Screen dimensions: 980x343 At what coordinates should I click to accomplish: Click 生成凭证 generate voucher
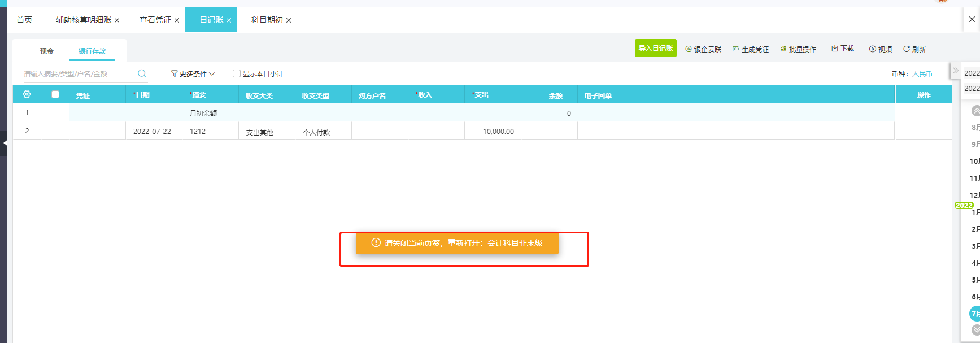pyautogui.click(x=751, y=49)
